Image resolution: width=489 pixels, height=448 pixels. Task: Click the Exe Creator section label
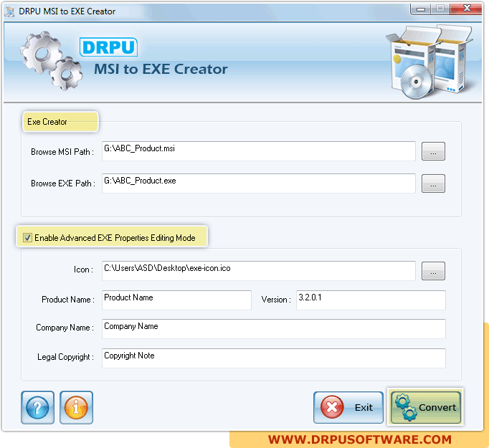tap(47, 122)
